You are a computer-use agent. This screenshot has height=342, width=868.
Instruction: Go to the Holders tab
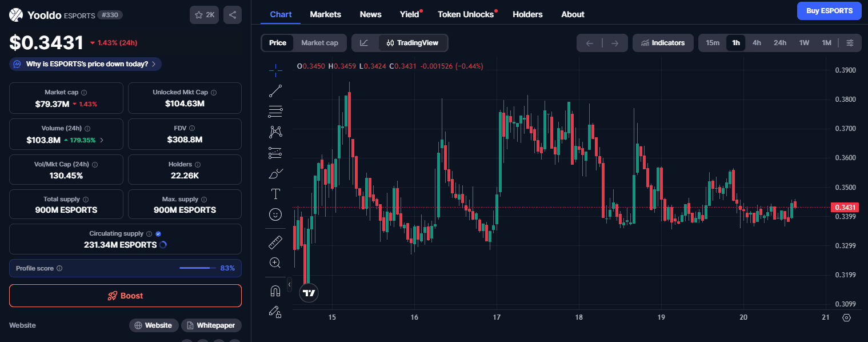527,14
